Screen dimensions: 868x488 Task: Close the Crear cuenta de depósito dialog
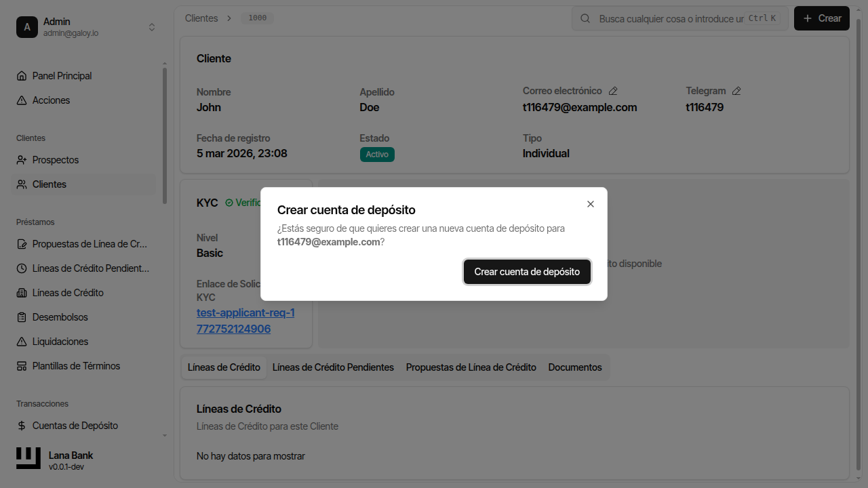coord(590,203)
